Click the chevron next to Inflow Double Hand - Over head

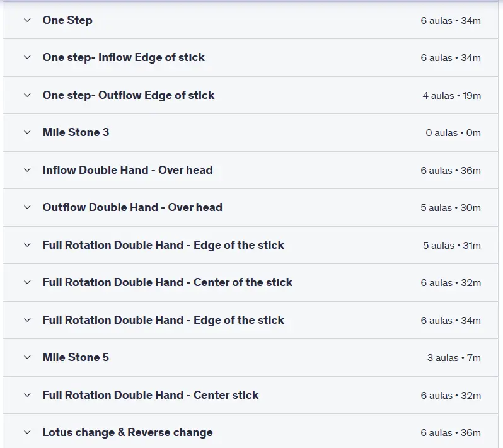point(27,170)
